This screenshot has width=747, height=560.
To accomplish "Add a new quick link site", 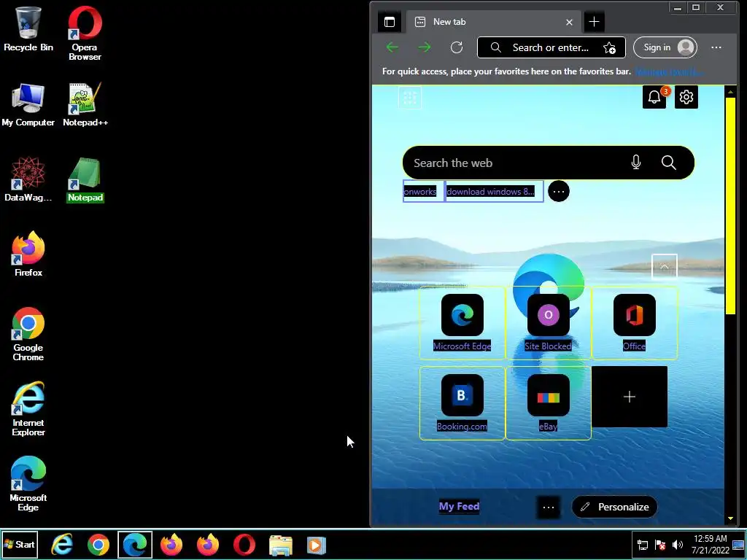I will pyautogui.click(x=630, y=397).
